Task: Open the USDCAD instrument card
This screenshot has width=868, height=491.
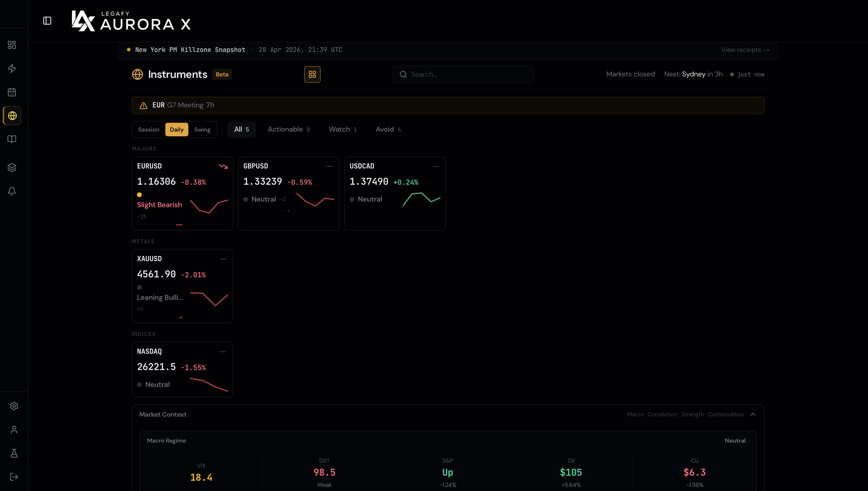Action: coord(395,194)
